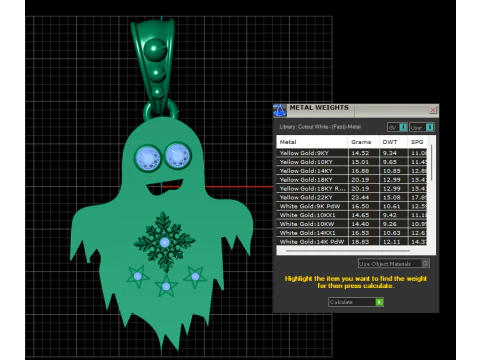This screenshot has height=360, width=480.
Task: Select the White Gold:9K PdW row
Action: pyautogui.click(x=352, y=206)
